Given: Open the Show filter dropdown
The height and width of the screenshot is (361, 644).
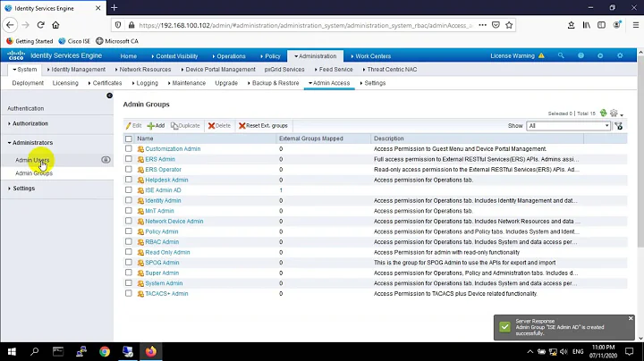Looking at the screenshot, I should click(569, 126).
